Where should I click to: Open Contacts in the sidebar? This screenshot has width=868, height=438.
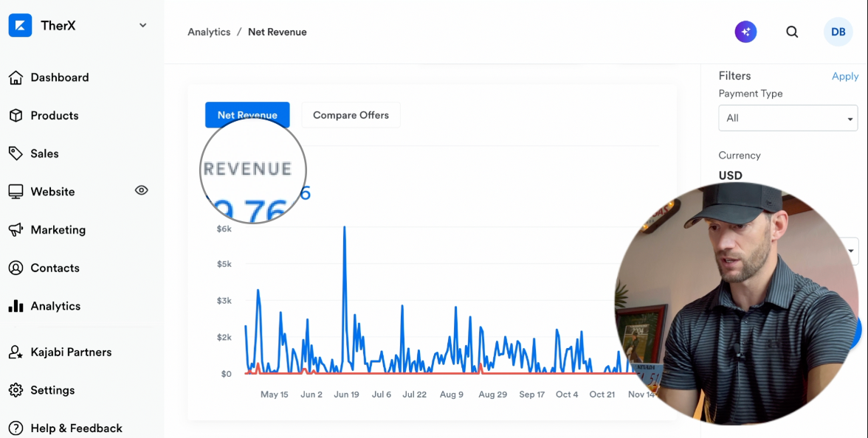[x=55, y=268]
